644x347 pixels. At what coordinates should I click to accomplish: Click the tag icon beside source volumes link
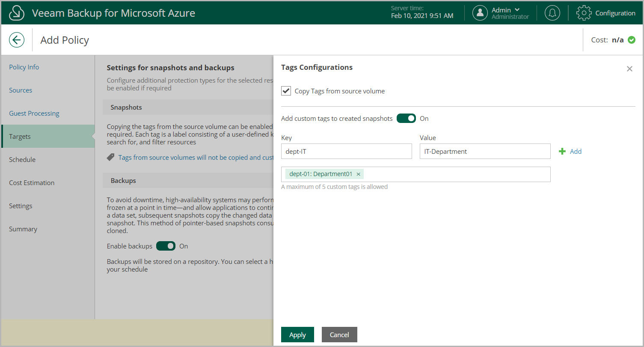pos(110,157)
